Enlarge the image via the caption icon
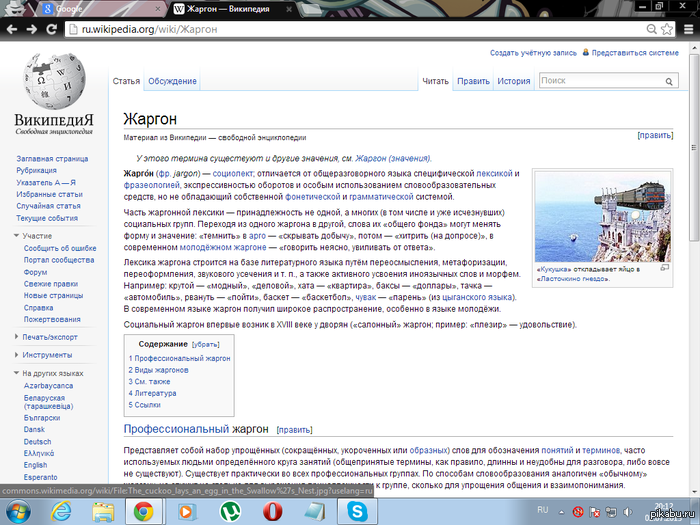Viewport: 700px width, 525px height. point(665,268)
